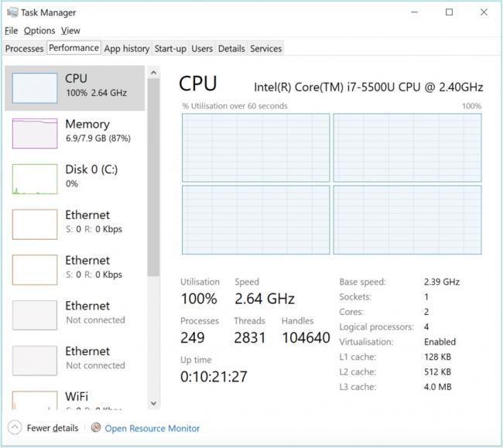Open the Options menu
503x448 pixels.
pyautogui.click(x=39, y=31)
